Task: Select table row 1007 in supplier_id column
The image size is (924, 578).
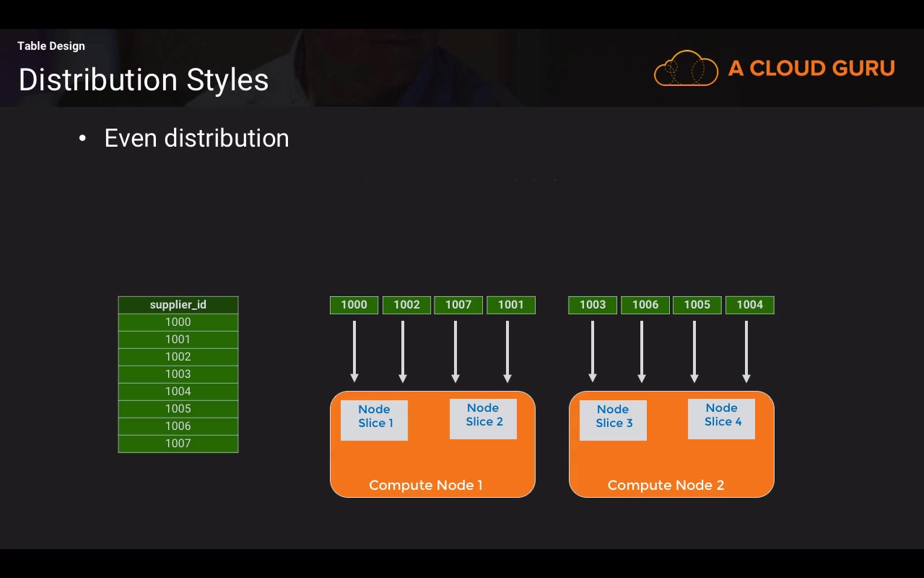Action: click(178, 444)
